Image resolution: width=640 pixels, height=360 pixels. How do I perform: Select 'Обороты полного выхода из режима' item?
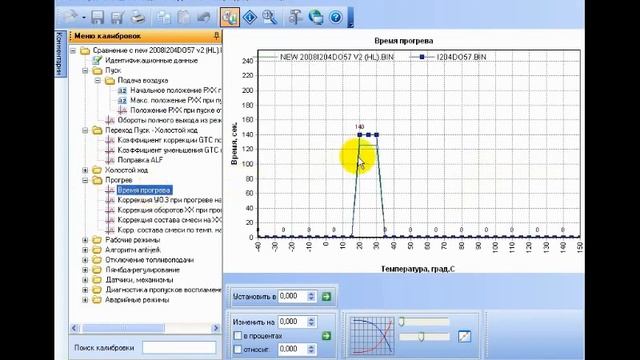[170, 120]
